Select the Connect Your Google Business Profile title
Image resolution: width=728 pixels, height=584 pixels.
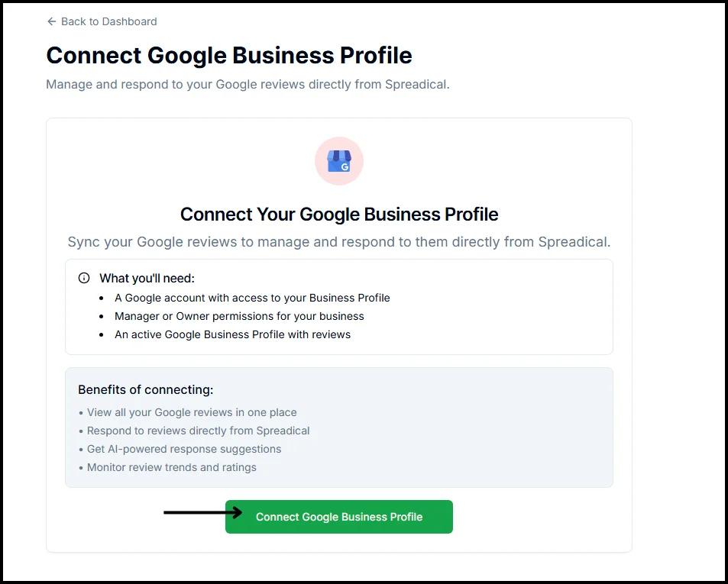pyautogui.click(x=338, y=214)
